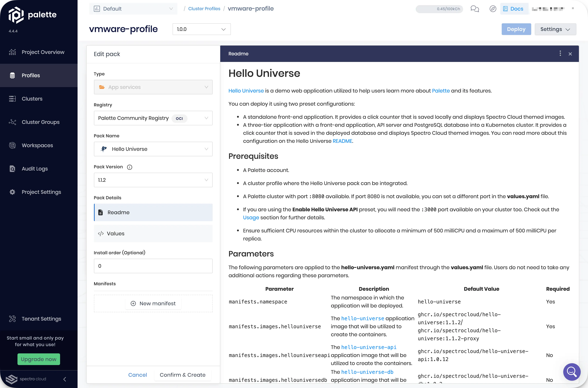Screen dimensions: 588x388
Task: Click the 4.4.4 version label
Action: pos(13,31)
